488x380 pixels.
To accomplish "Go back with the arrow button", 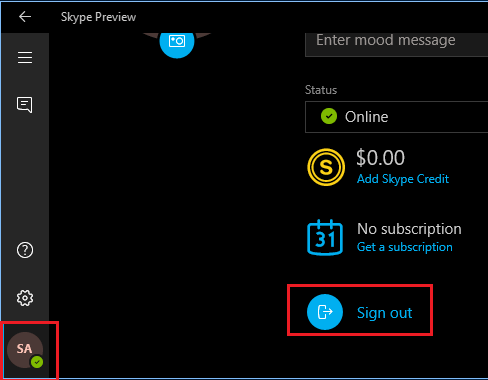I will point(25,17).
